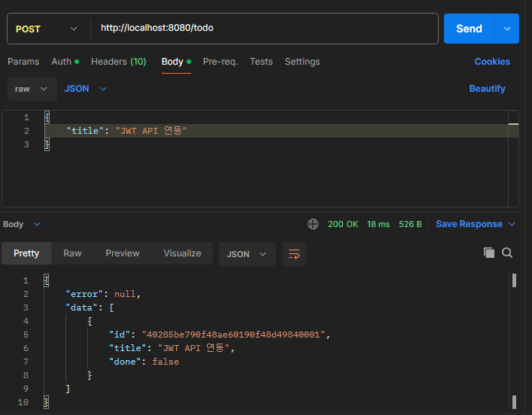Viewport: 532px width, 415px height.
Task: Open the raw body type dropdown
Action: [x=32, y=89]
